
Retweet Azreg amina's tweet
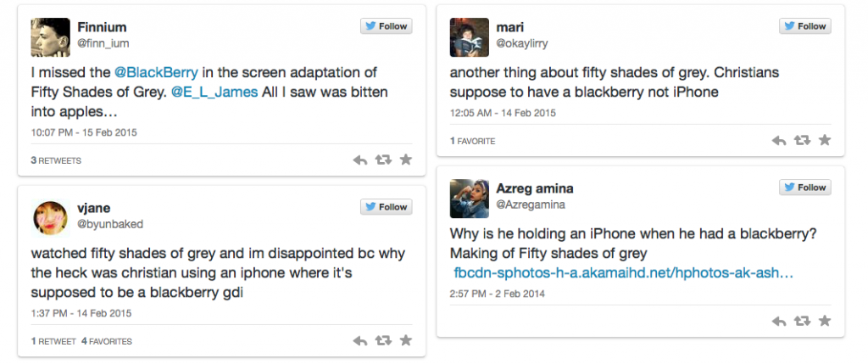click(x=802, y=321)
